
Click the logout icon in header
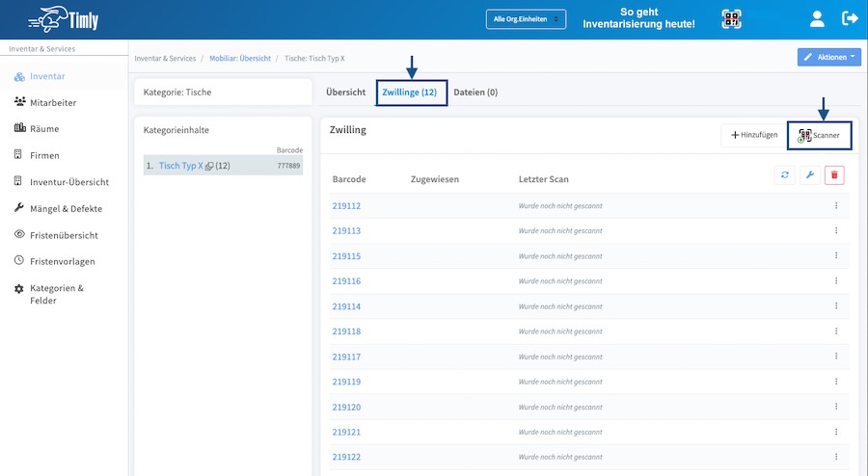(850, 18)
